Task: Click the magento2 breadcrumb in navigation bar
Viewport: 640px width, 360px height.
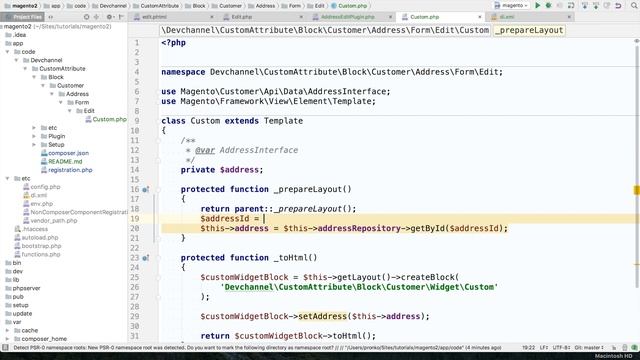Action: (x=20, y=6)
